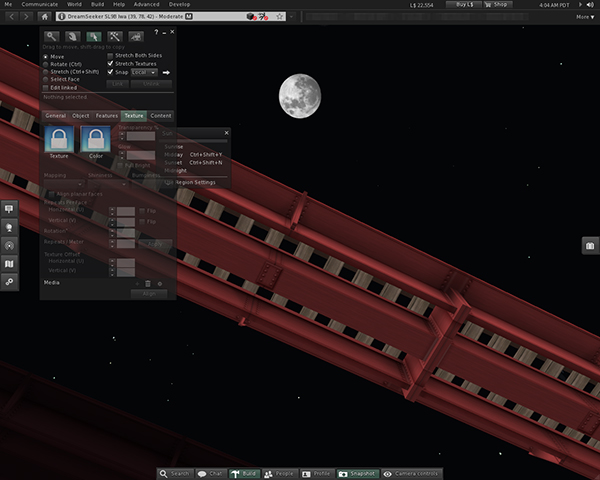
Task: Click the Texture picker thumbnail
Action: (x=59, y=139)
